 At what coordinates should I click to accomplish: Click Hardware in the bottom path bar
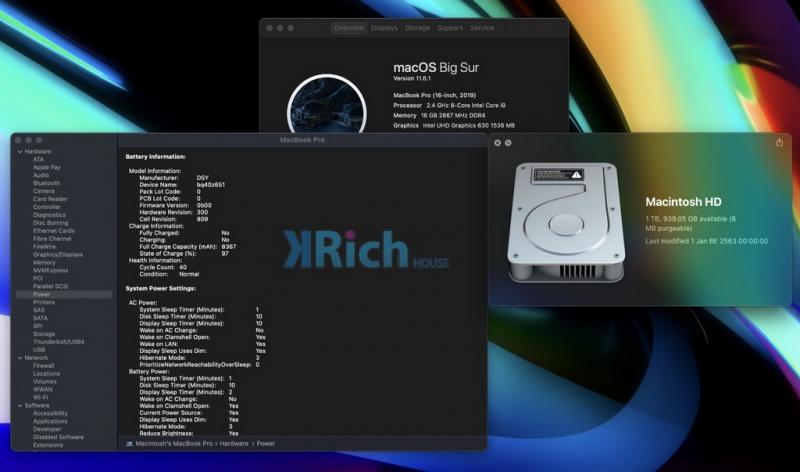[x=234, y=444]
